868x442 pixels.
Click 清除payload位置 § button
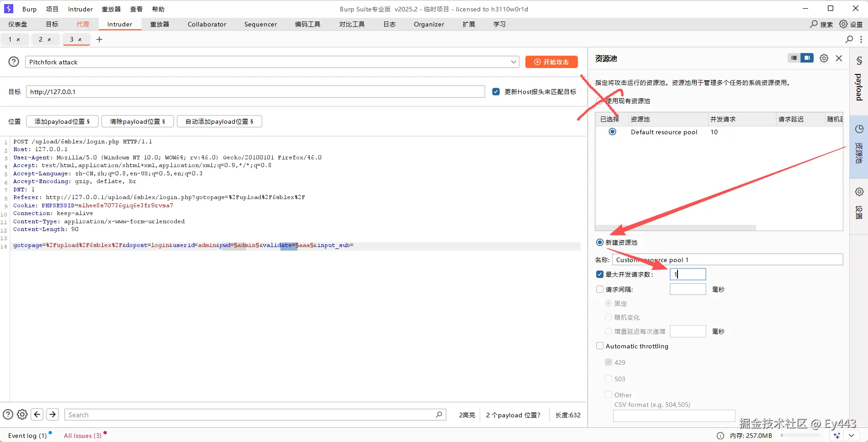(x=138, y=121)
